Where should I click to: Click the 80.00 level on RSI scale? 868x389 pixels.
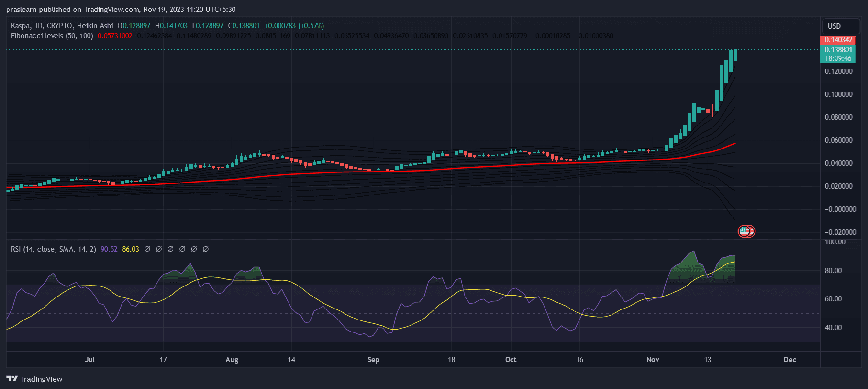click(x=833, y=271)
